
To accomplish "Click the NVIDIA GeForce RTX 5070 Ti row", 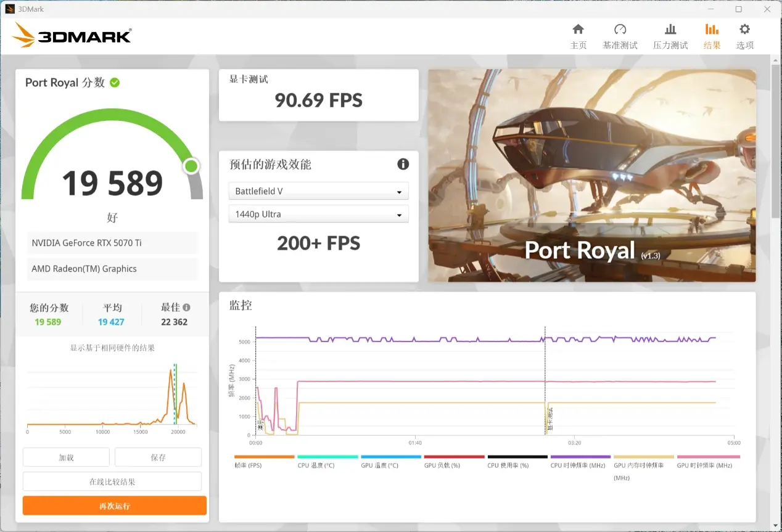I will tap(112, 243).
